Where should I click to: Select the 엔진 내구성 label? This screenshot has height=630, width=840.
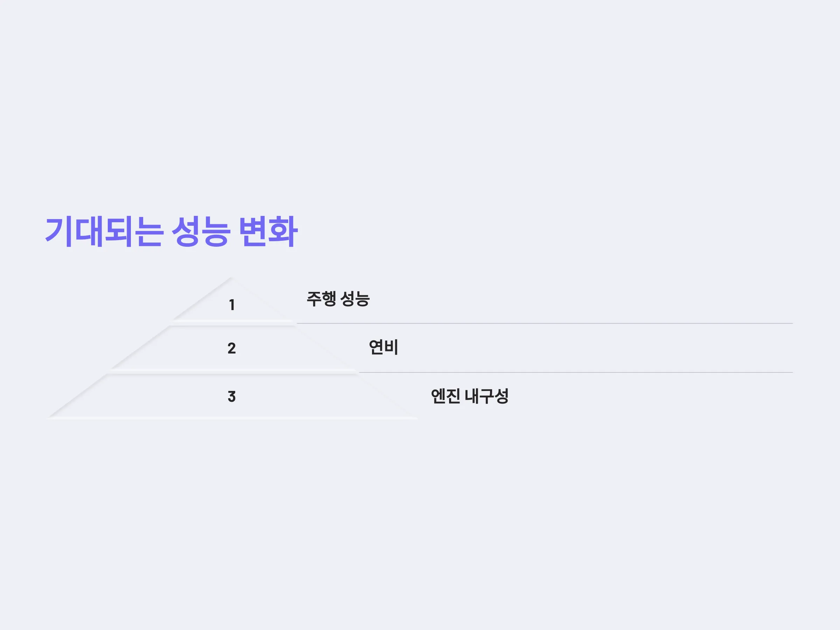pyautogui.click(x=470, y=396)
